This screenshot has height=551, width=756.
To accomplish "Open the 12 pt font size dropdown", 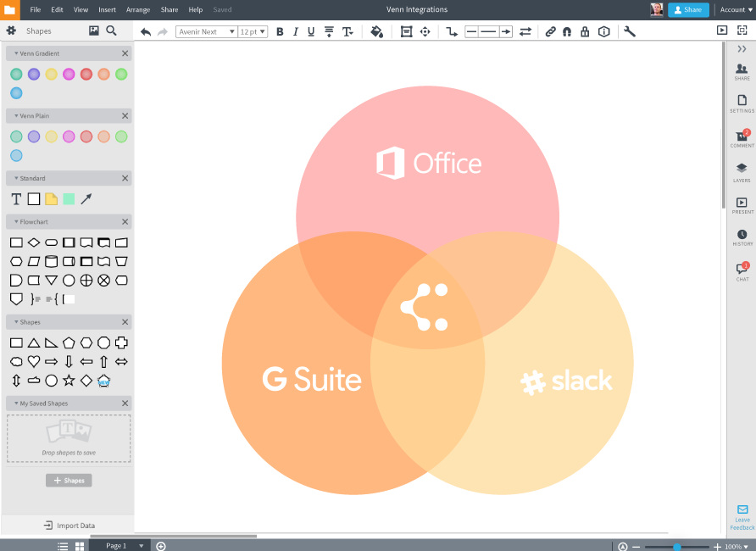I will [253, 32].
